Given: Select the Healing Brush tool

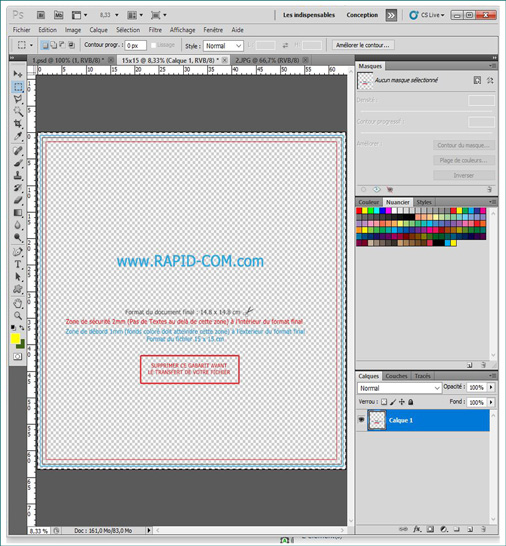Looking at the screenshot, I should pos(17,151).
